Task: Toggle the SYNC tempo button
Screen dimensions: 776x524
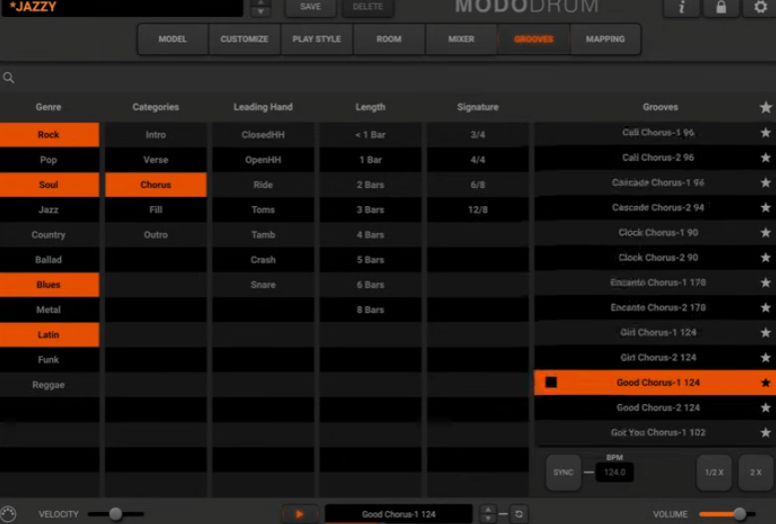Action: 563,472
